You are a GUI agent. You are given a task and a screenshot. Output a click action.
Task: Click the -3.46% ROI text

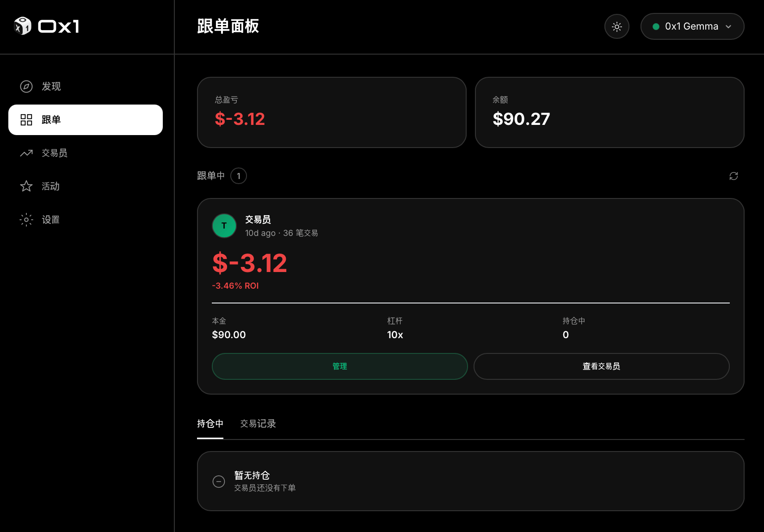pyautogui.click(x=235, y=286)
